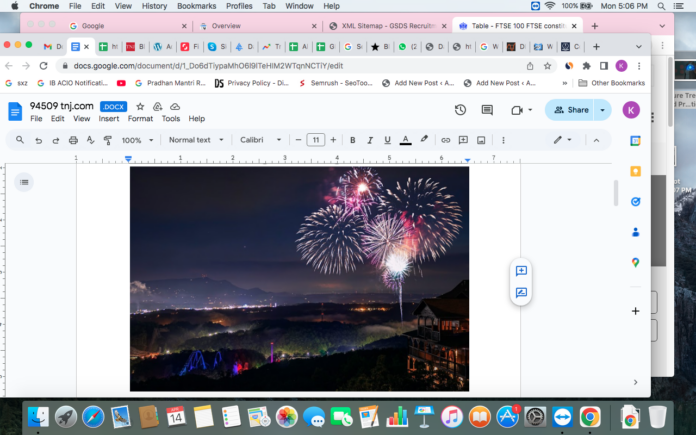
Task: Open version history clock icon
Action: [x=460, y=110]
